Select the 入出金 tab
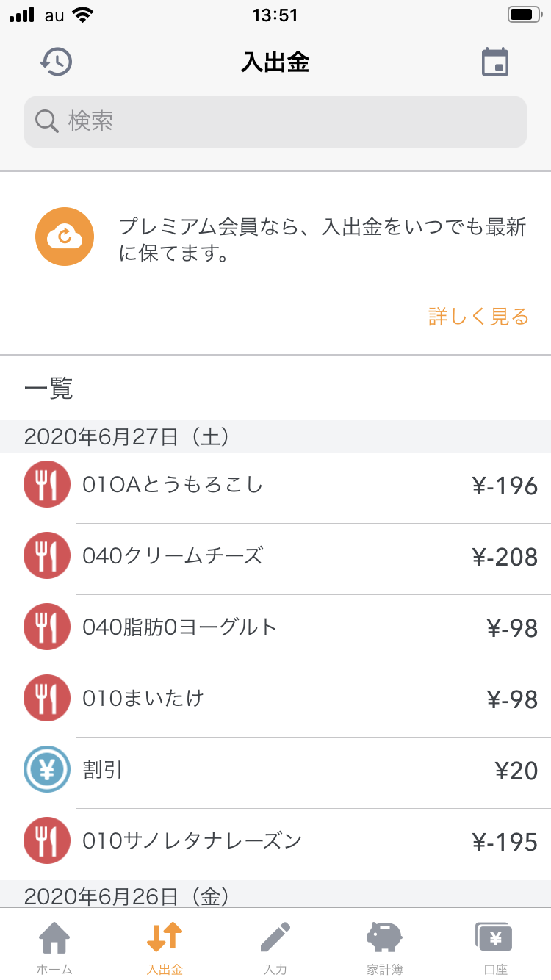This screenshot has height=980, width=551. (165, 946)
